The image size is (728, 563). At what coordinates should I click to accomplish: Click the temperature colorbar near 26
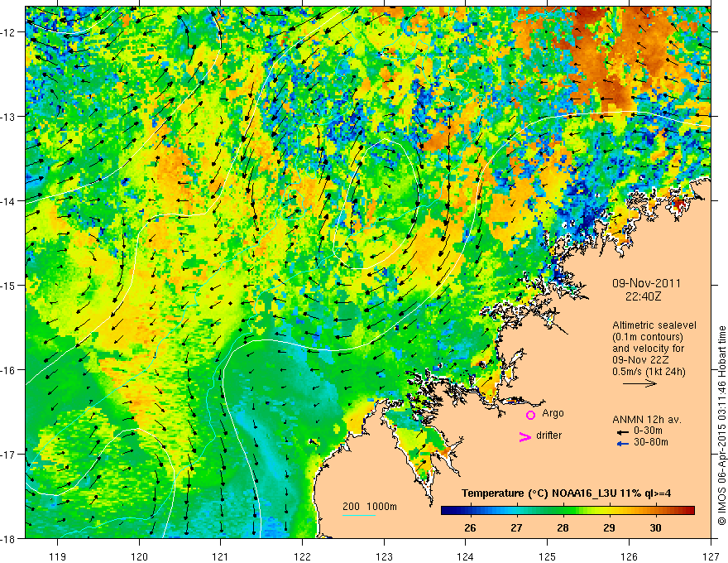pos(470,510)
